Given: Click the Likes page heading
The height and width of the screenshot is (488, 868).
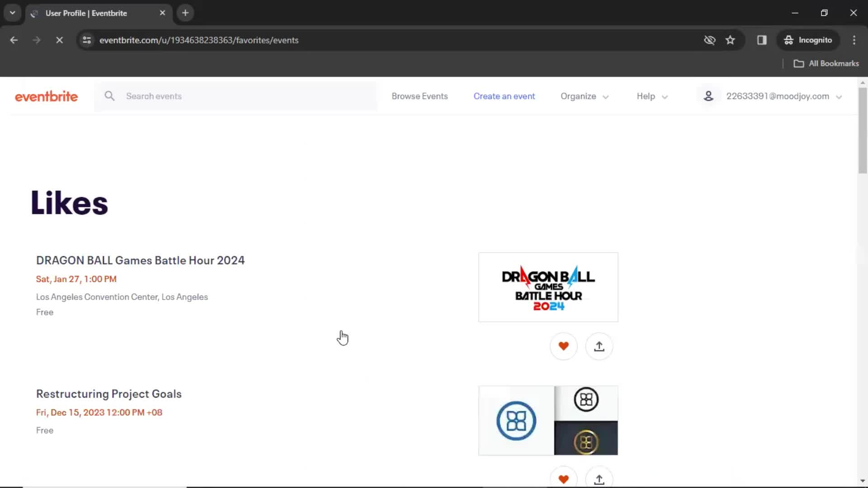Looking at the screenshot, I should 69,203.
